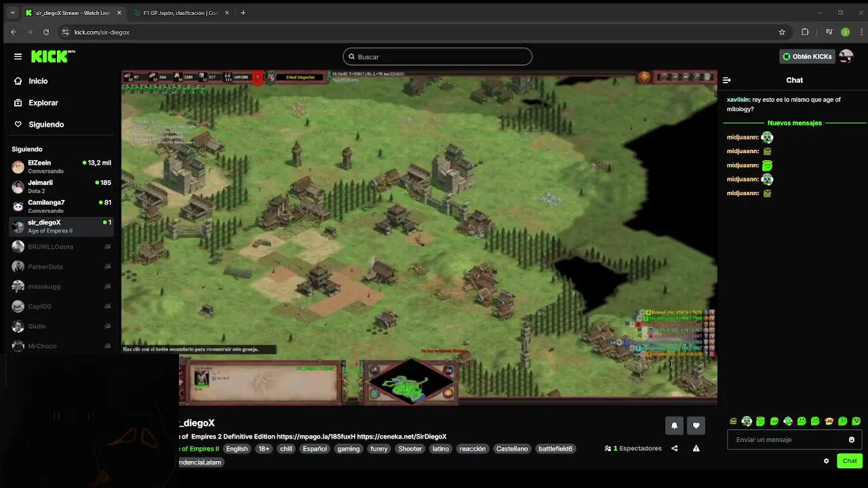Click the game minimap in the stream
868x488 pixels.
click(412, 383)
